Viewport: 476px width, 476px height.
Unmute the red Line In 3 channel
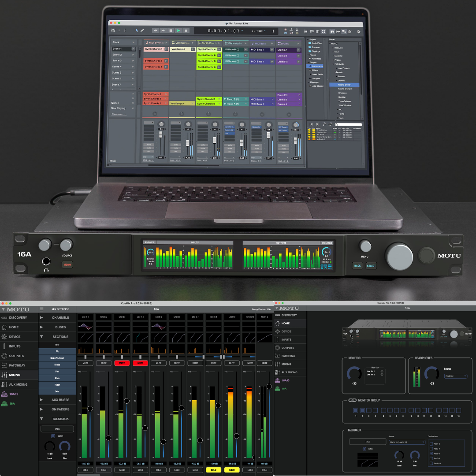[122, 363]
